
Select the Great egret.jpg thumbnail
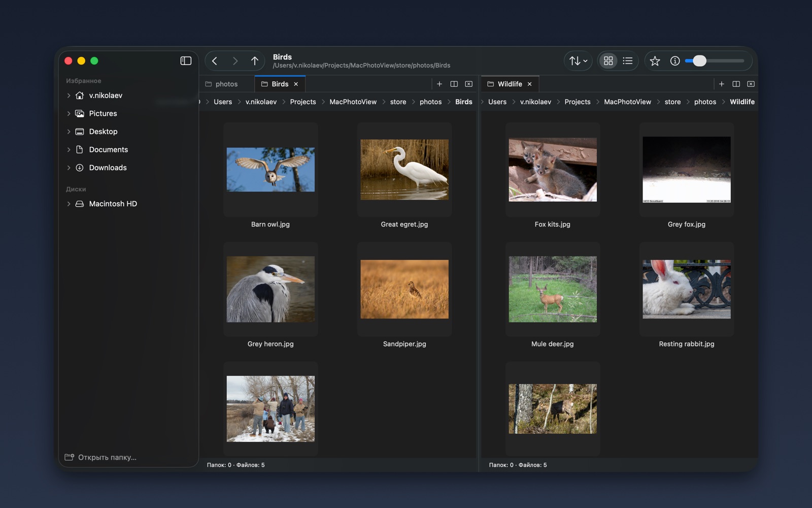(404, 170)
